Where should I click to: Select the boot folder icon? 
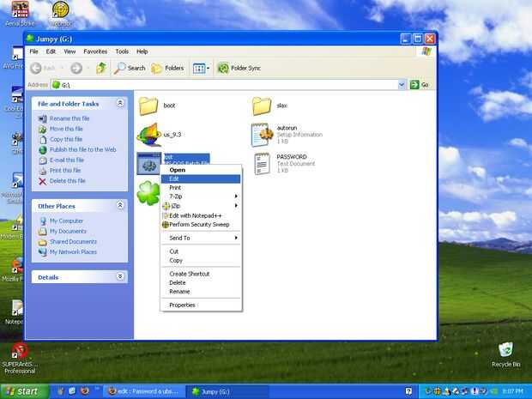148,106
